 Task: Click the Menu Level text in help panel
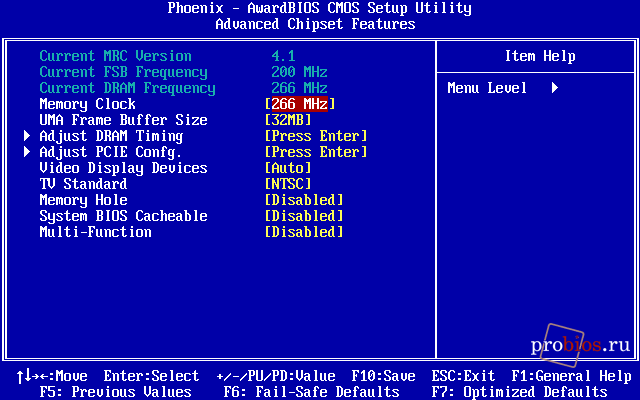point(487,88)
